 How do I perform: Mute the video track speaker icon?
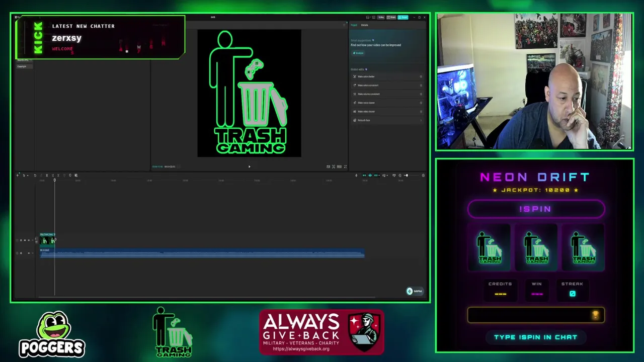pyautogui.click(x=29, y=240)
